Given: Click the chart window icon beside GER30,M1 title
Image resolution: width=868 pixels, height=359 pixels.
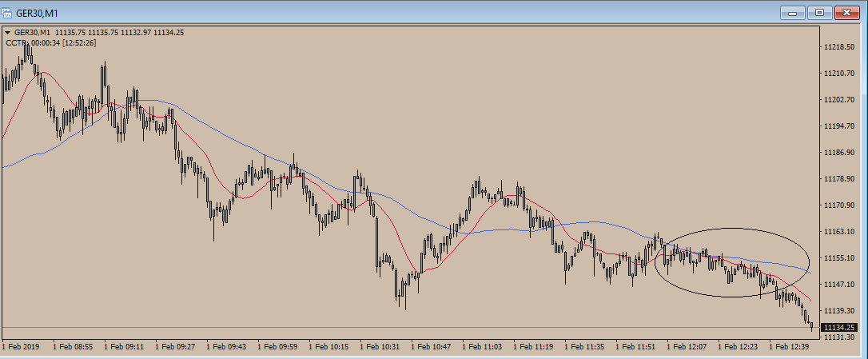Looking at the screenshot, I should [6, 12].
